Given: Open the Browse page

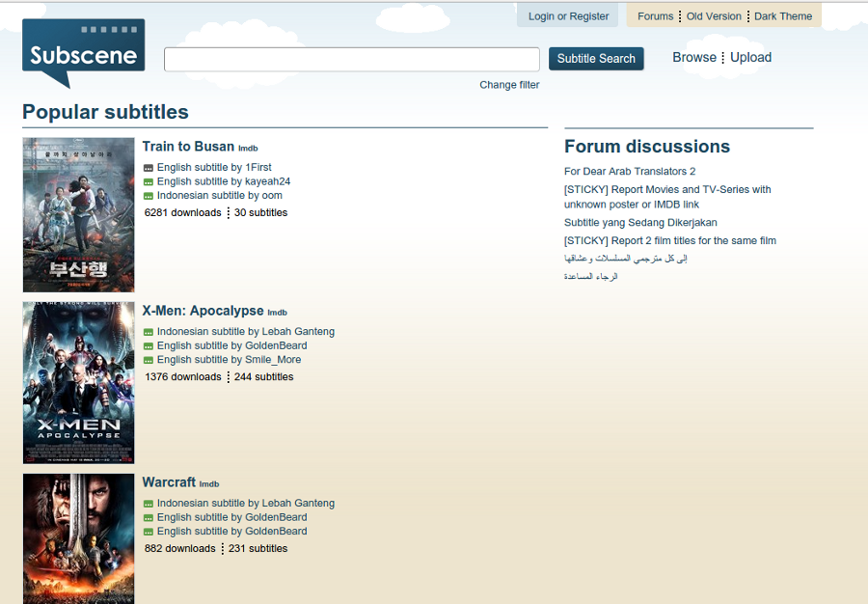Looking at the screenshot, I should [694, 57].
